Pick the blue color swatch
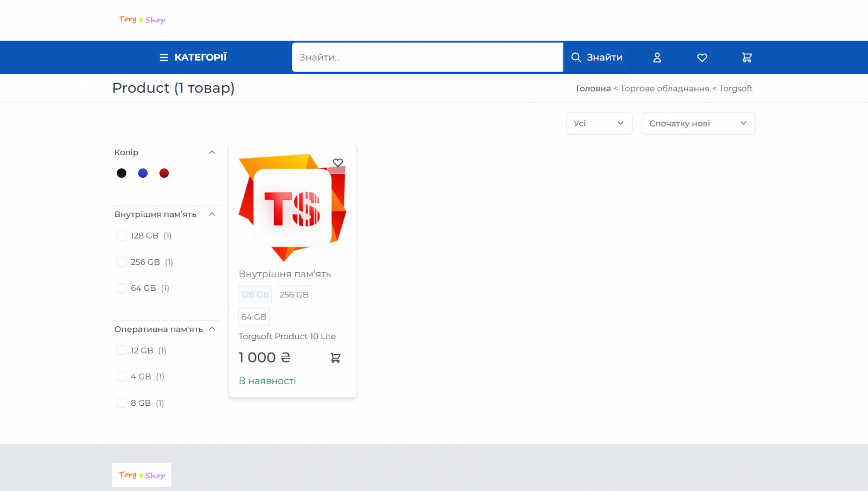 point(143,173)
